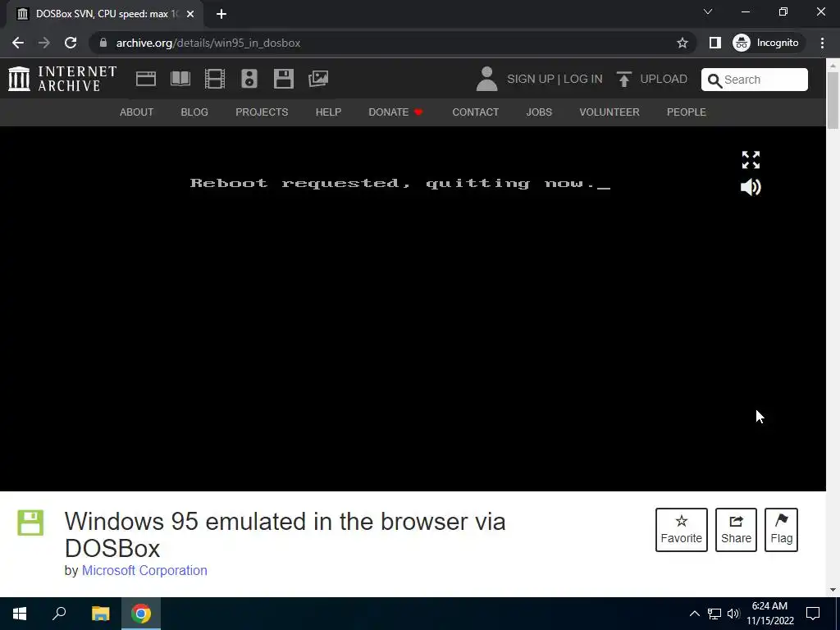Show hidden system tray icons
The height and width of the screenshot is (630, 840).
pos(694,614)
